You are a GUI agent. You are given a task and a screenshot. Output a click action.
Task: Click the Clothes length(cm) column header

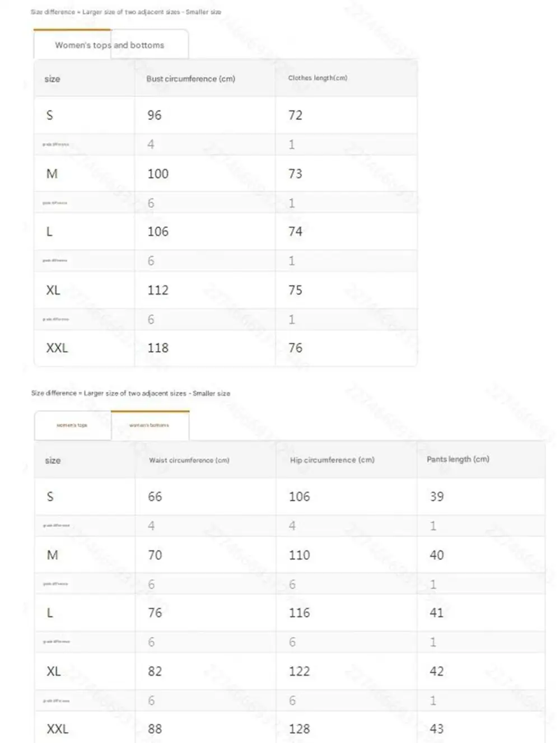tap(318, 78)
